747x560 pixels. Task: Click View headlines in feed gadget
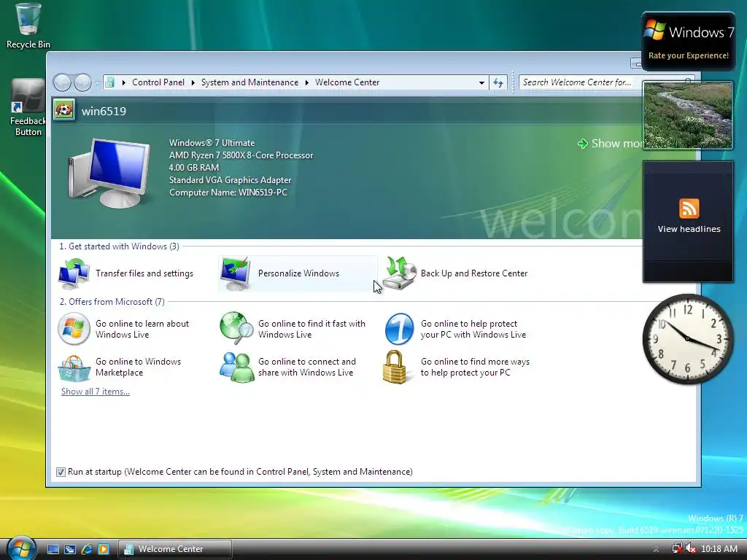(x=689, y=229)
